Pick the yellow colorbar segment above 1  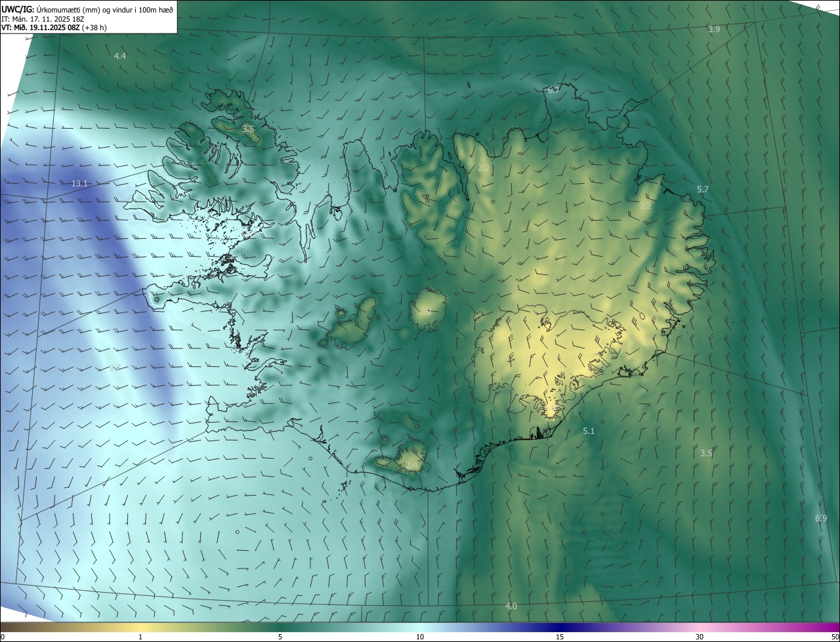pos(140,628)
